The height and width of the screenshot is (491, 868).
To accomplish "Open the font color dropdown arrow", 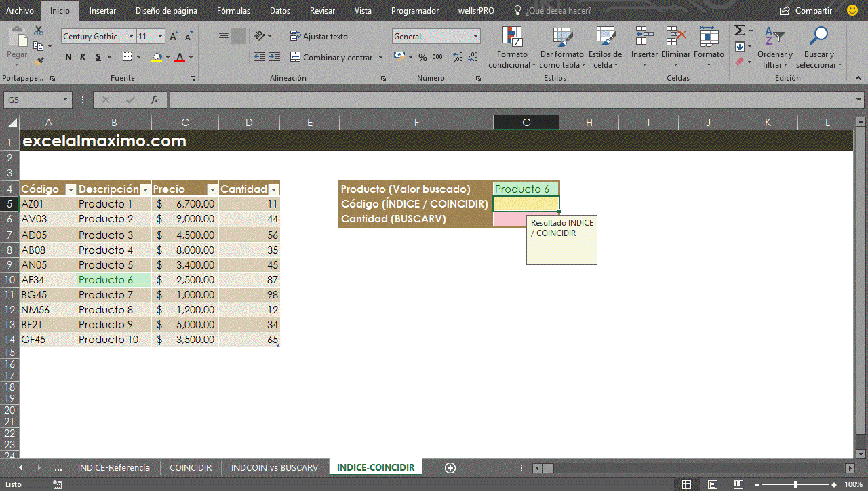I will [191, 57].
